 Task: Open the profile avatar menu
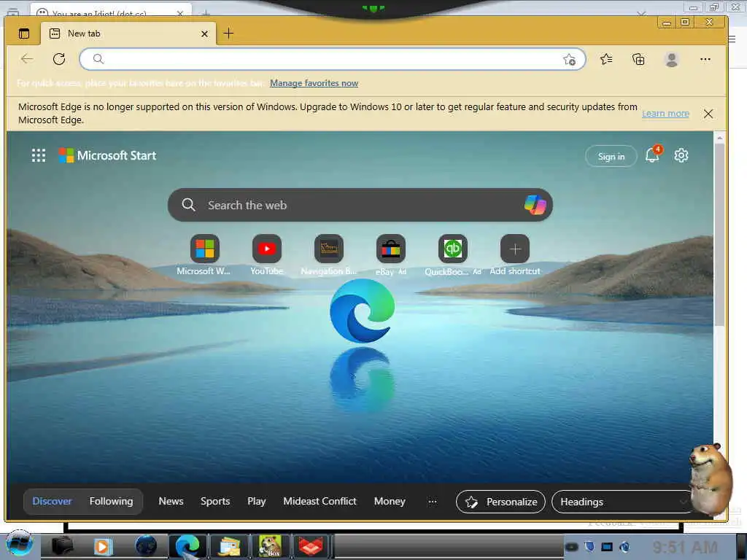(672, 60)
